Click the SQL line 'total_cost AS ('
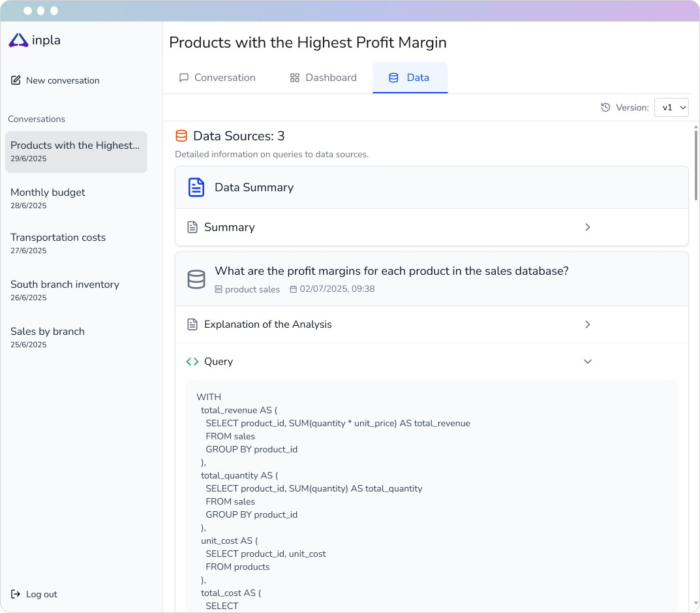Image resolution: width=700 pixels, height=613 pixels. coord(231,593)
